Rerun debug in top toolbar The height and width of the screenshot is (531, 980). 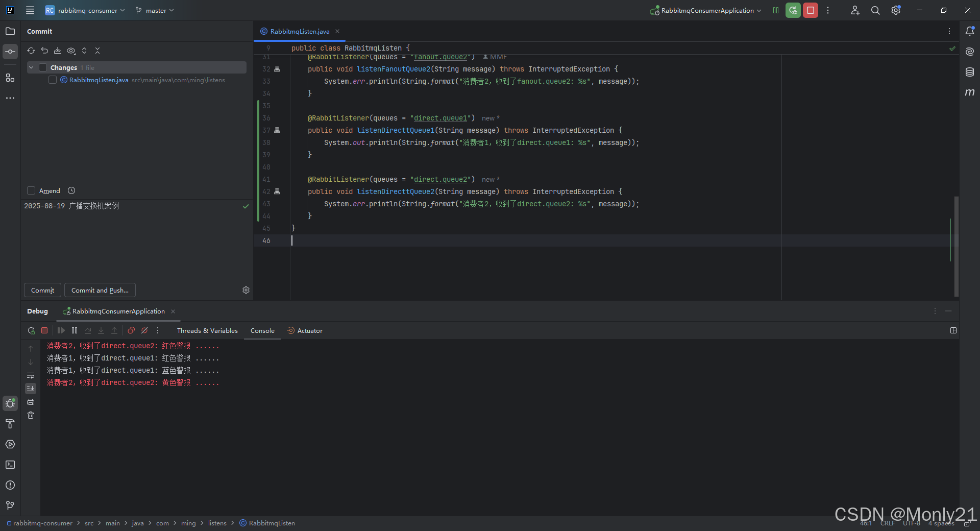793,10
